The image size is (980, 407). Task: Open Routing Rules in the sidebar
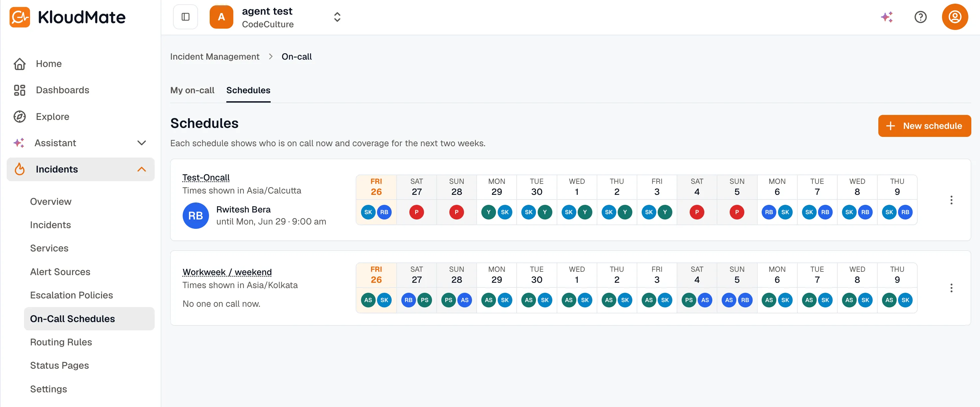[x=61, y=342]
